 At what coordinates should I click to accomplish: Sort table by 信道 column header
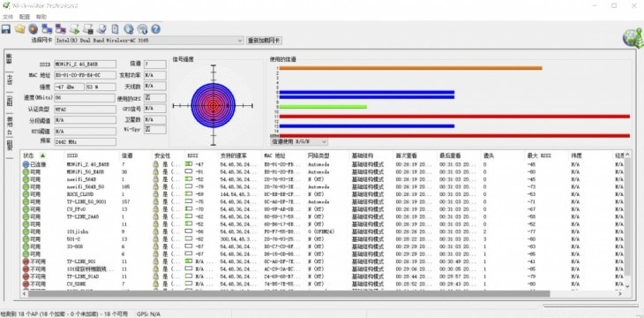pyautogui.click(x=136, y=156)
